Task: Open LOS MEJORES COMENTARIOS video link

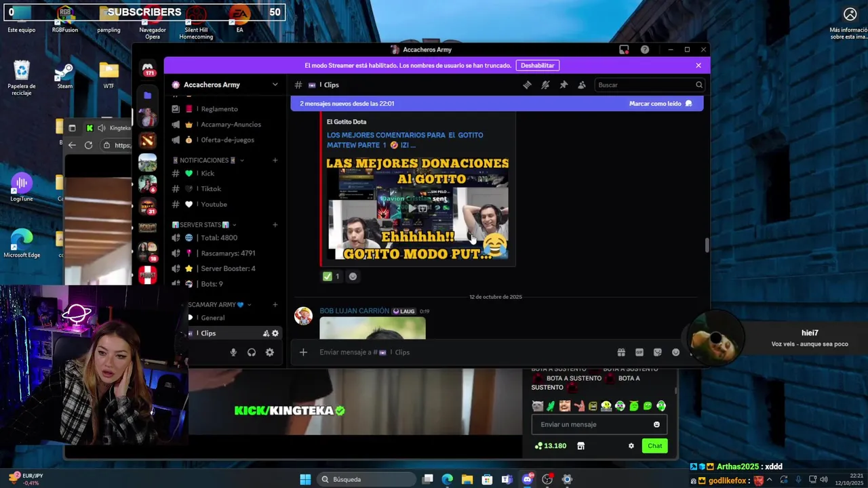Action: pyautogui.click(x=405, y=140)
